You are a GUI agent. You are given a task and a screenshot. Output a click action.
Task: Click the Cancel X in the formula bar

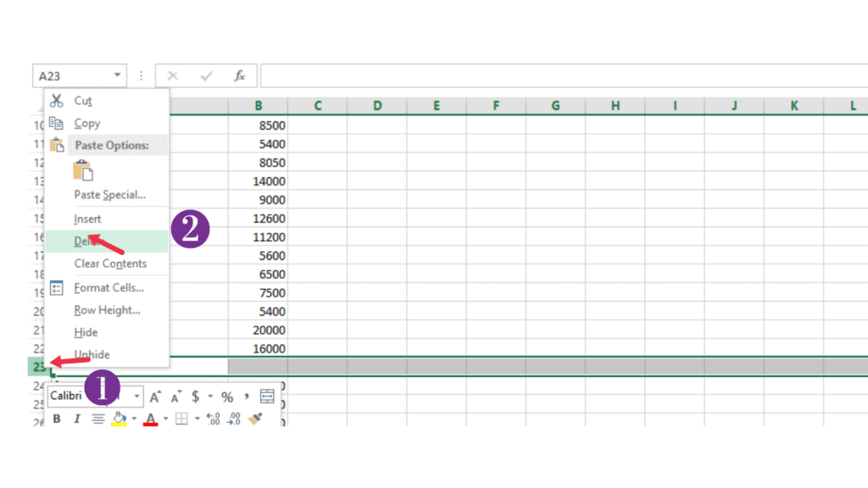[173, 75]
